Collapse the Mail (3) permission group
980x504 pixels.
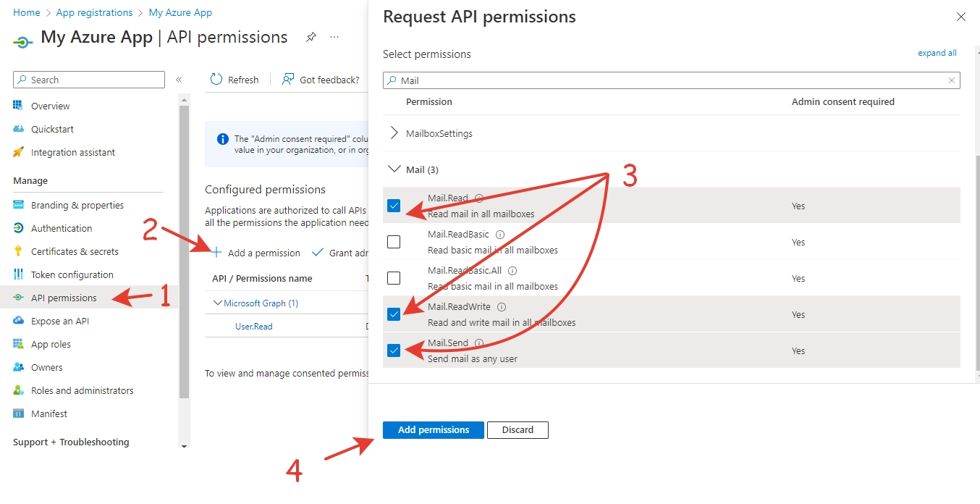click(x=394, y=169)
